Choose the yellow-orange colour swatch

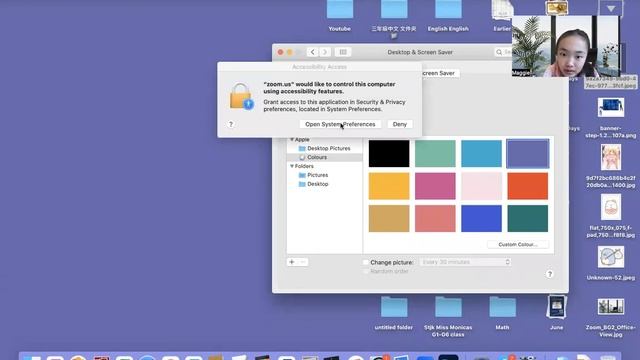[x=389, y=186]
